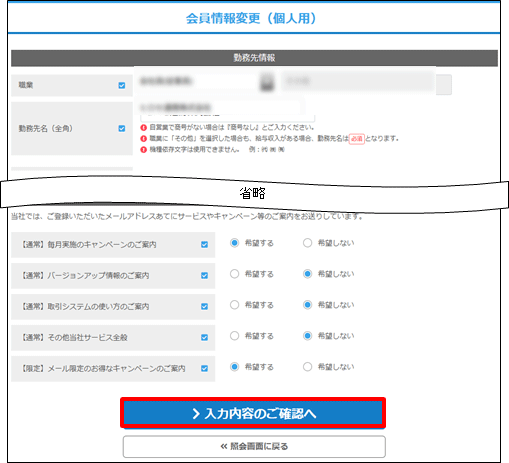Screen dimensions: 509x463
Task: Select 希望する for version-up information
Action: tap(234, 274)
